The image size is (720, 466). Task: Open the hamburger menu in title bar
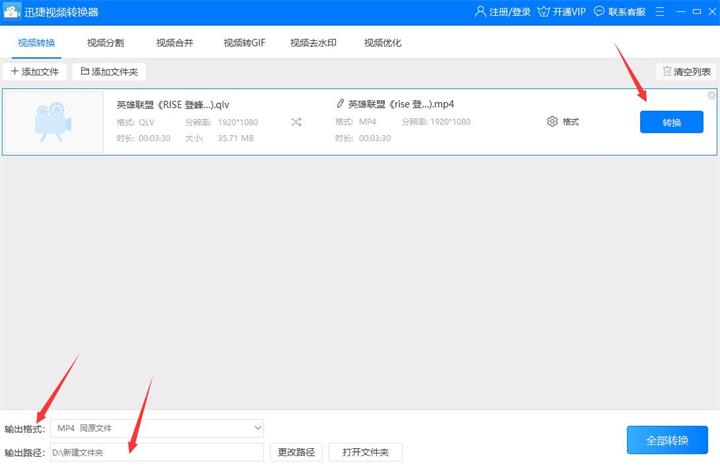tap(660, 11)
